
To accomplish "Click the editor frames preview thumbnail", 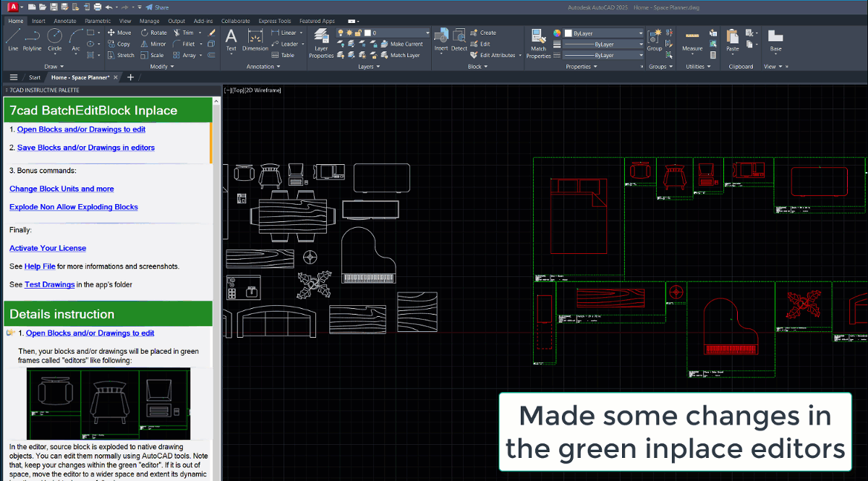I will (x=109, y=403).
